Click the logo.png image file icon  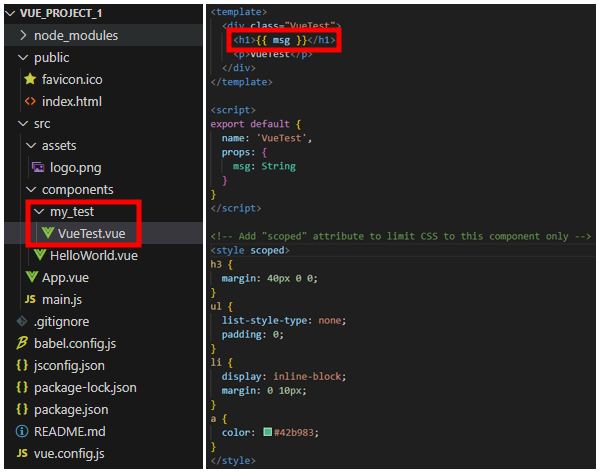coord(38,167)
